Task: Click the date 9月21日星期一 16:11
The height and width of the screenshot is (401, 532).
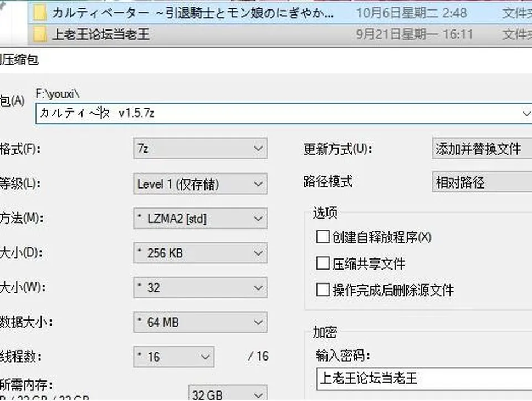Action: click(415, 34)
